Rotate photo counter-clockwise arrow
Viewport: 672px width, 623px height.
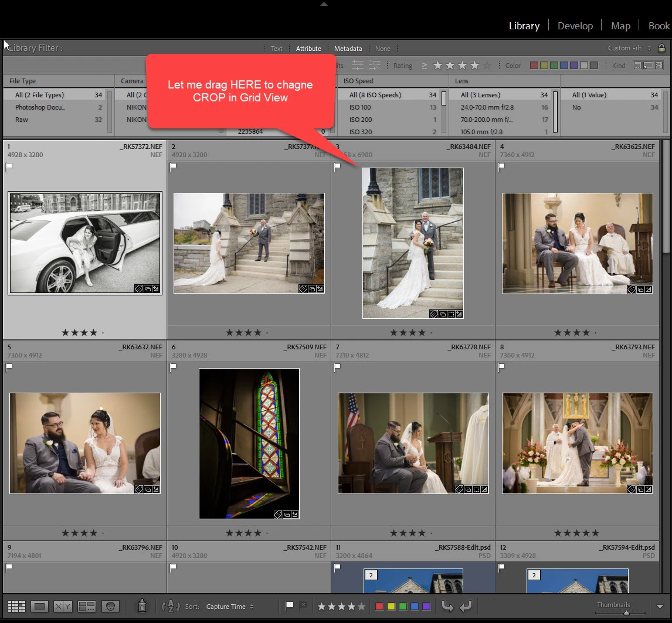coord(447,606)
